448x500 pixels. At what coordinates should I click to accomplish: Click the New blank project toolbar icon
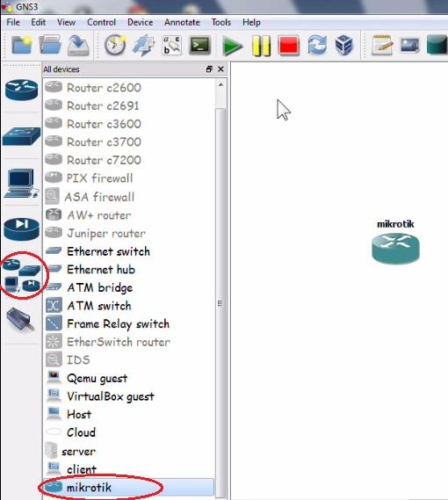(x=22, y=46)
